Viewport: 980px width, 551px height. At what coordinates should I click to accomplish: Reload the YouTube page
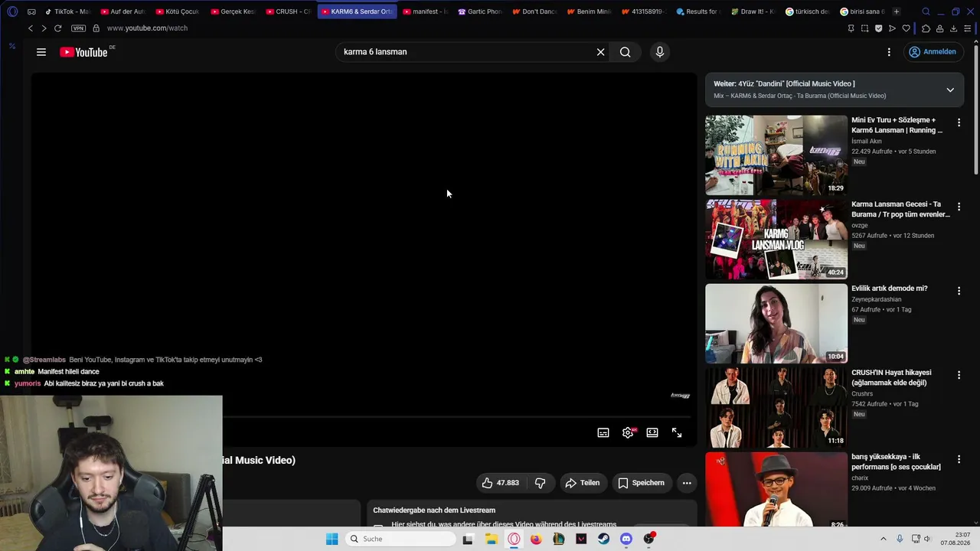[57, 28]
